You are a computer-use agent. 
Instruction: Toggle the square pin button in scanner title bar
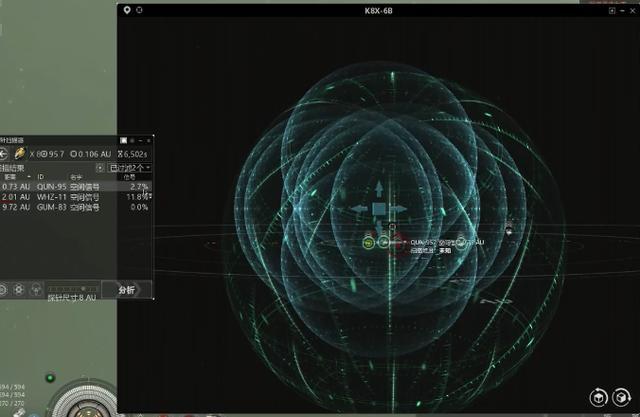click(124, 140)
